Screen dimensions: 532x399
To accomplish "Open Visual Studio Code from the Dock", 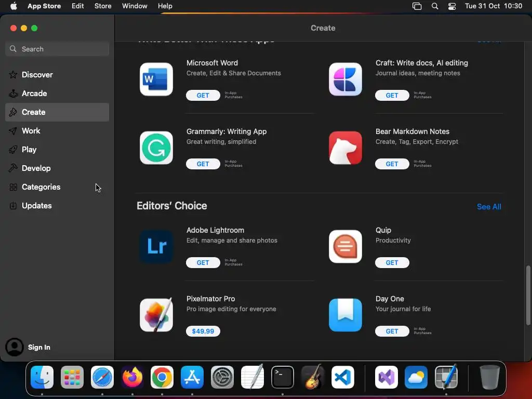I will point(343,377).
